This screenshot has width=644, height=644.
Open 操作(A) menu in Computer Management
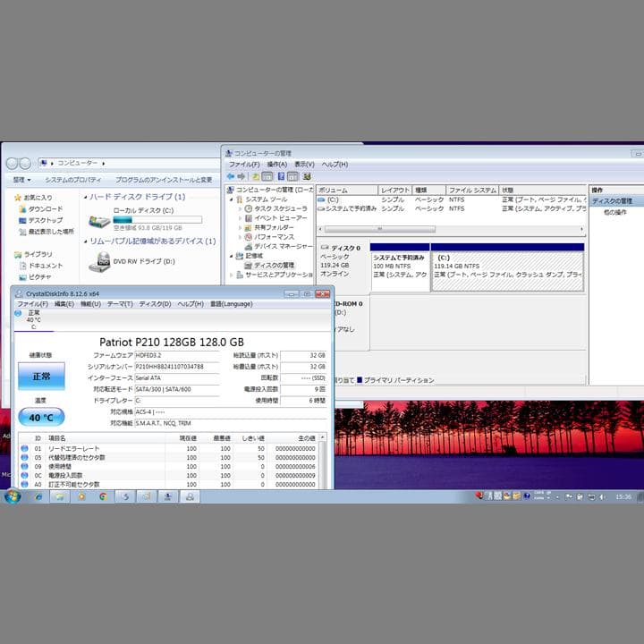click(276, 165)
